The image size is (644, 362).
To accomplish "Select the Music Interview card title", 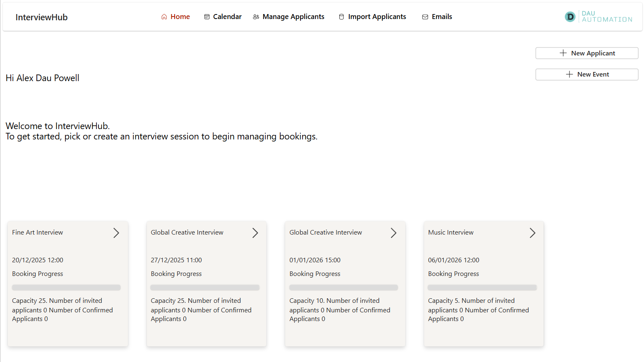I will (x=451, y=233).
